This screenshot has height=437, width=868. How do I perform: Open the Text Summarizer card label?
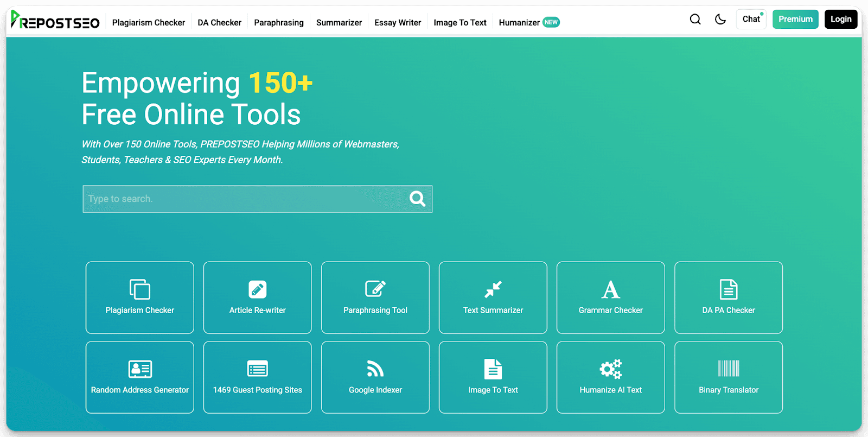click(x=493, y=310)
